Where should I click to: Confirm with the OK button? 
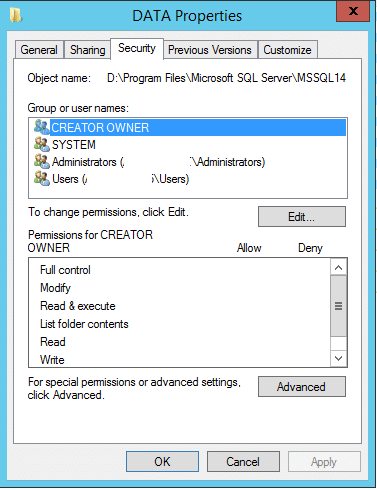162,462
